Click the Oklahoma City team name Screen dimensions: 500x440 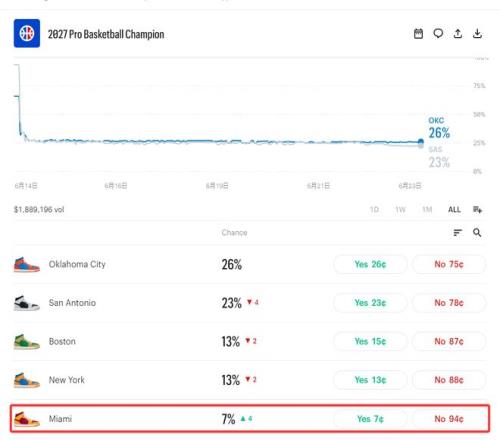tap(77, 264)
